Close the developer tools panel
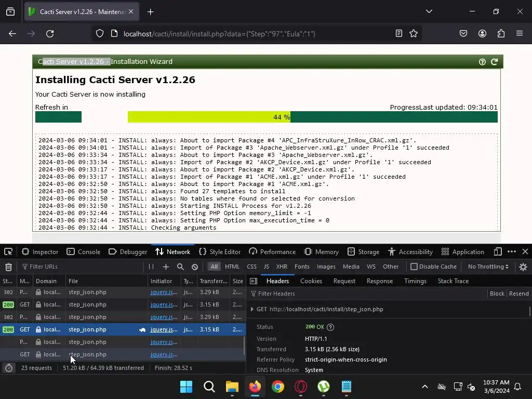The height and width of the screenshot is (399, 532). pos(525,252)
